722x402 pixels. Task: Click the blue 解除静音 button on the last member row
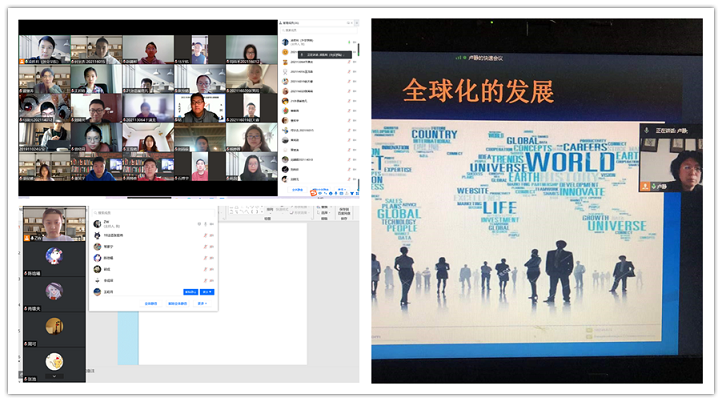190,292
